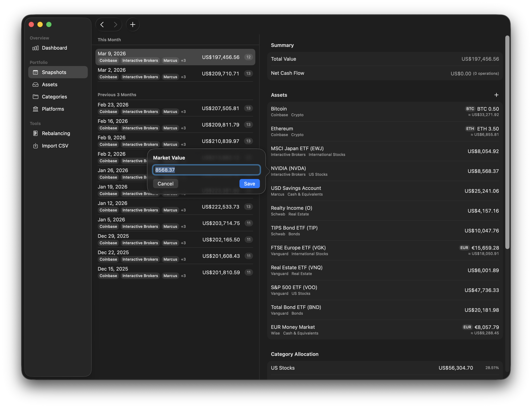The image size is (532, 408).
Task: Click the back navigation arrow
Action: click(102, 25)
